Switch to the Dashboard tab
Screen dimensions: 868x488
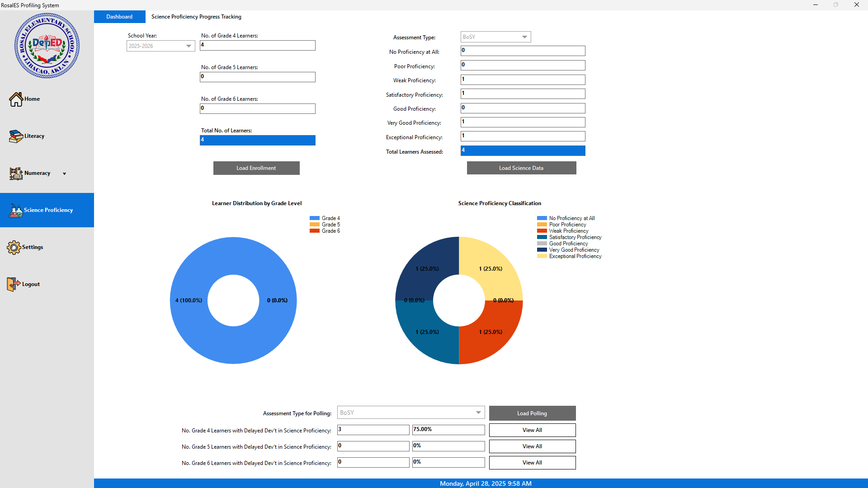(119, 17)
